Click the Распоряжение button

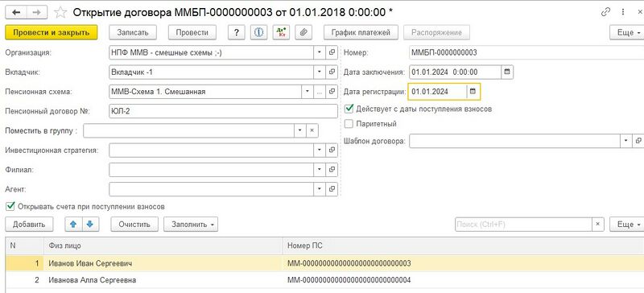tap(436, 32)
